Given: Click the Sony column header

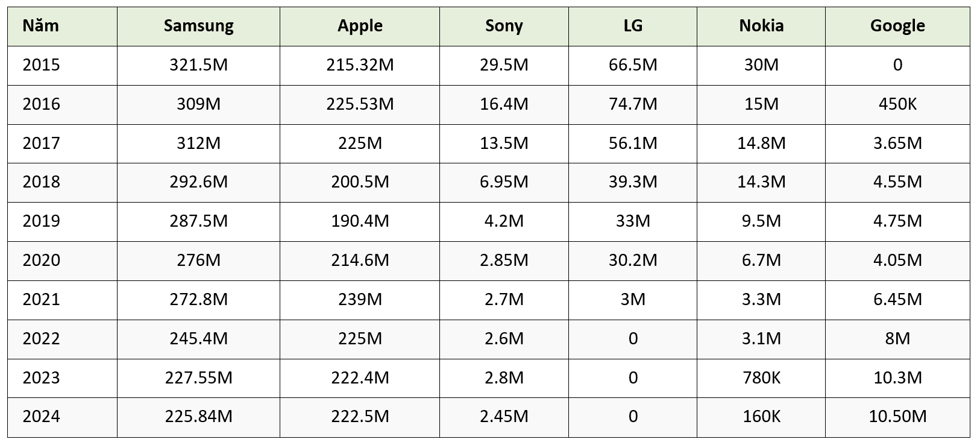Looking at the screenshot, I should [x=504, y=26].
